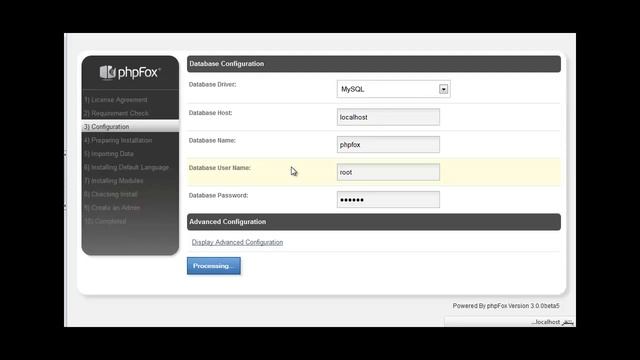This screenshot has height=360, width=640.
Task: Click the Database Host label
Action: coord(210,113)
